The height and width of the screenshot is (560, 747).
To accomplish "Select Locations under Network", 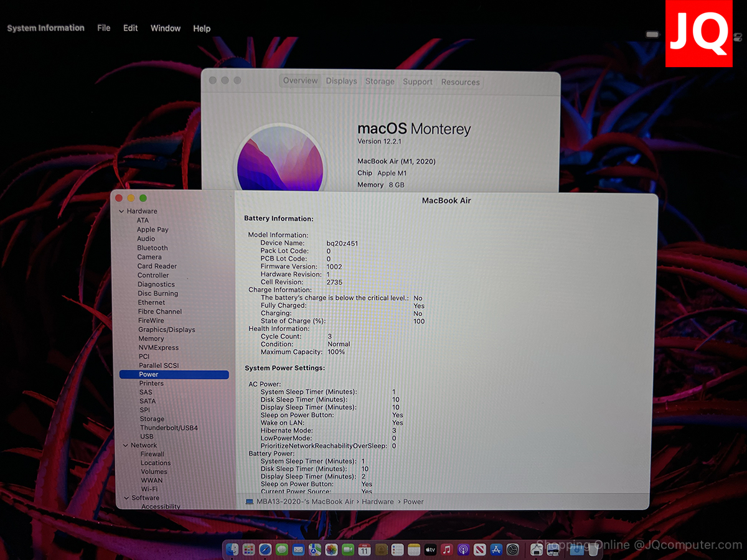I will coord(156,463).
